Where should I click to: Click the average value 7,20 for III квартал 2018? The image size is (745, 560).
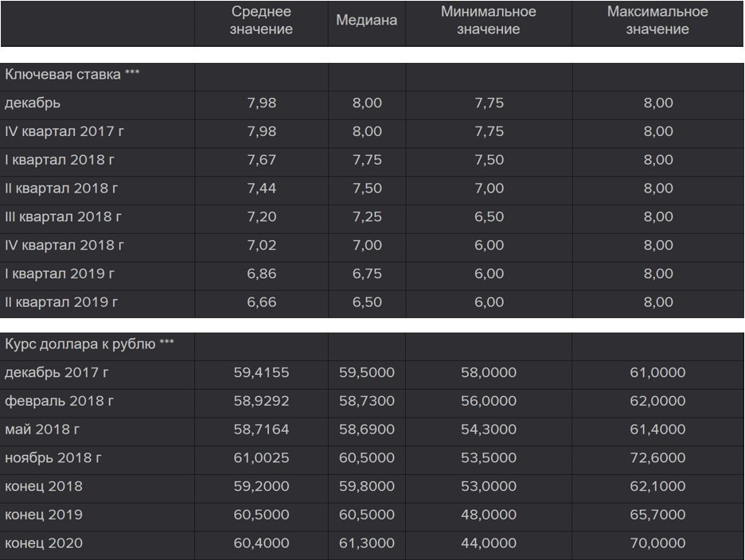261,216
